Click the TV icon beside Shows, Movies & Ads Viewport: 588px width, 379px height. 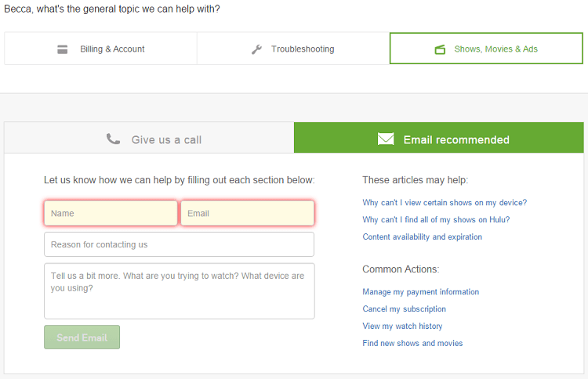point(440,49)
